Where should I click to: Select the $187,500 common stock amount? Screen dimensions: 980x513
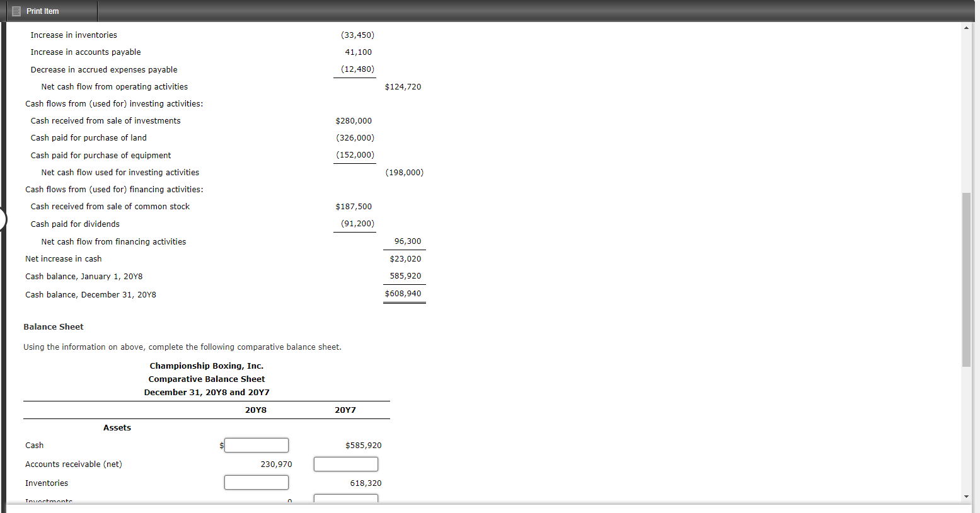click(354, 207)
